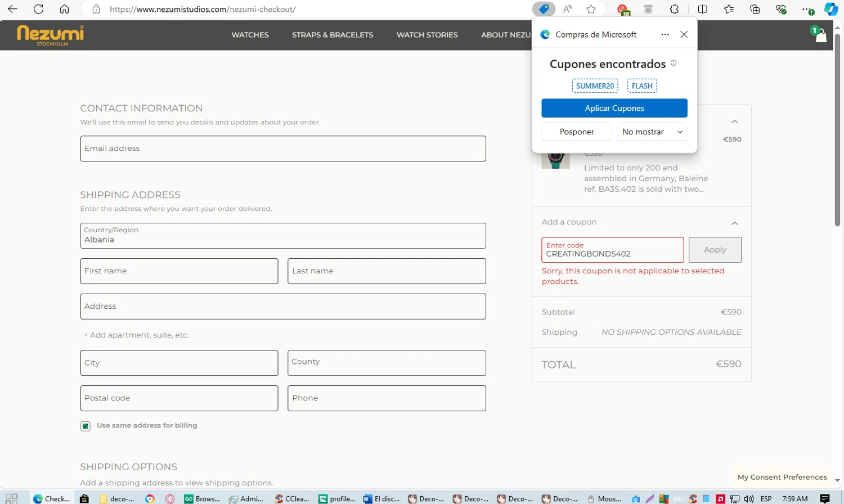Reload the checkout page
Image resolution: width=844 pixels, height=504 pixels.
point(38,9)
